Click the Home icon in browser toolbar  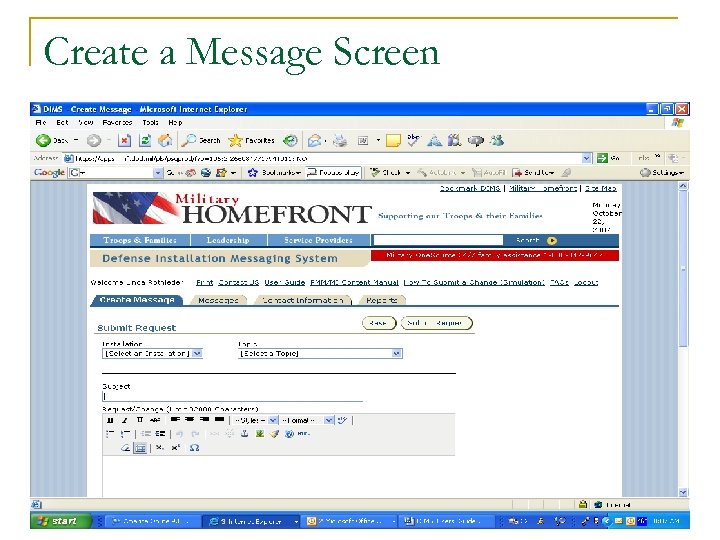(165, 141)
